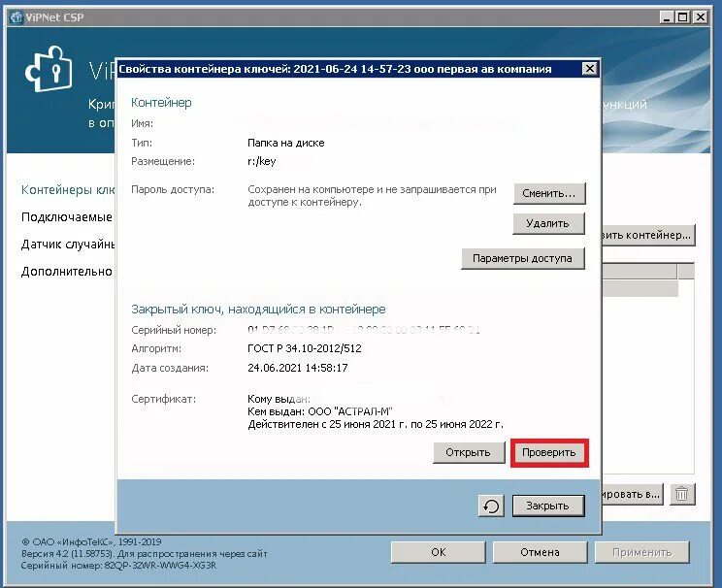
Task: Click Отмена in ViPNet CSP window
Action: (x=541, y=552)
